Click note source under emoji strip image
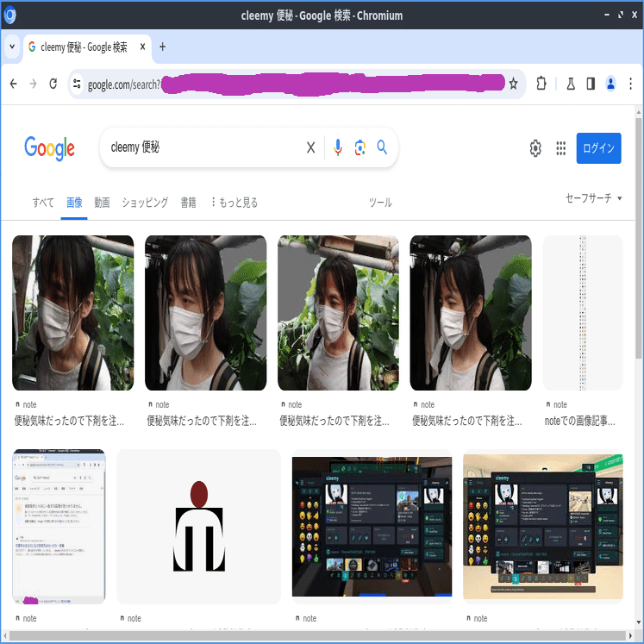Screen dimensions: 644x644 point(557,404)
